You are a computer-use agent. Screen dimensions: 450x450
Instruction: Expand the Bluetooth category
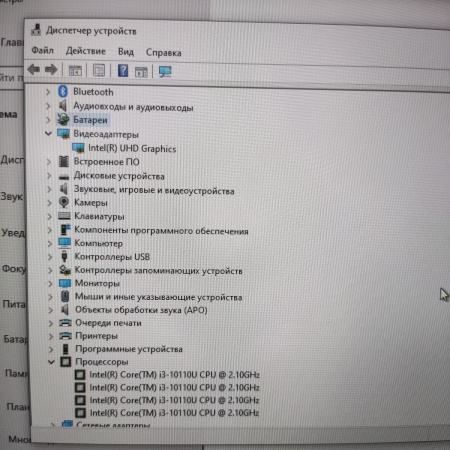(48, 92)
